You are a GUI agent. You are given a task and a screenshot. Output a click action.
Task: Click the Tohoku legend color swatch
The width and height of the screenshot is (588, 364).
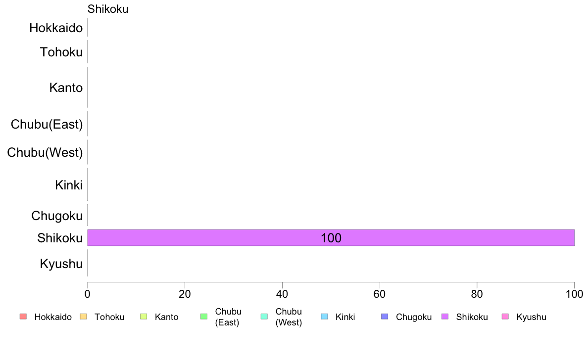click(x=83, y=317)
